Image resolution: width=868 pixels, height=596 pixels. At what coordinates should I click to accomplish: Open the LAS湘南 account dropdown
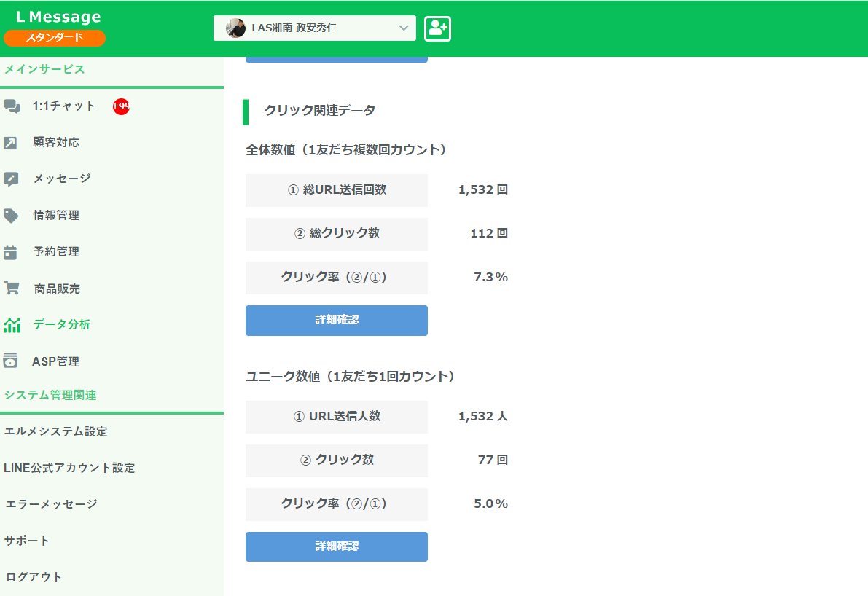pos(314,28)
